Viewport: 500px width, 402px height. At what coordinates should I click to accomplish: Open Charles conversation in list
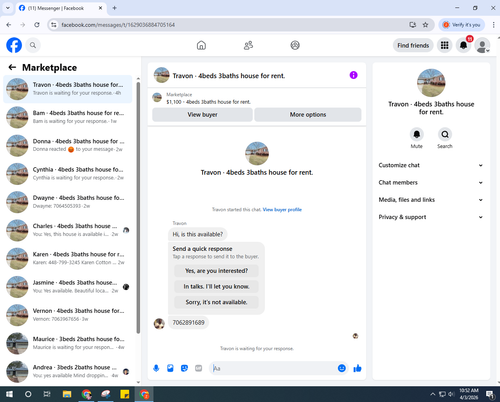pyautogui.click(x=68, y=230)
